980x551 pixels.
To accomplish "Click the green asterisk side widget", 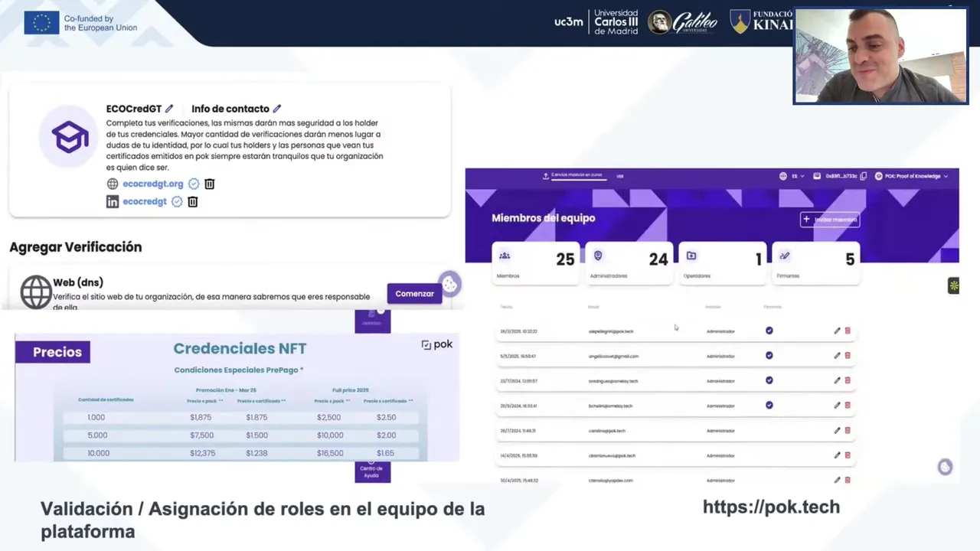I will [x=953, y=285].
